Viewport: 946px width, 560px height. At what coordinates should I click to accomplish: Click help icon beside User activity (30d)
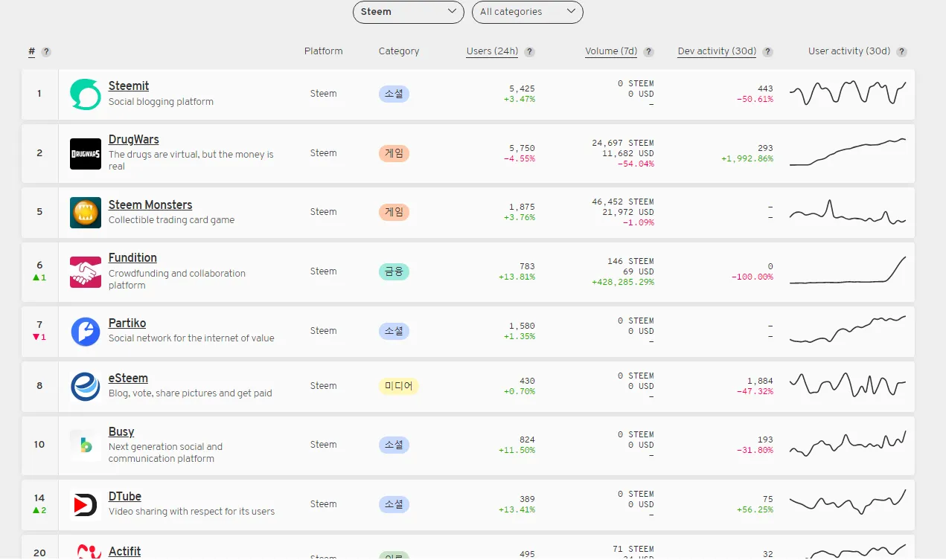pos(901,52)
